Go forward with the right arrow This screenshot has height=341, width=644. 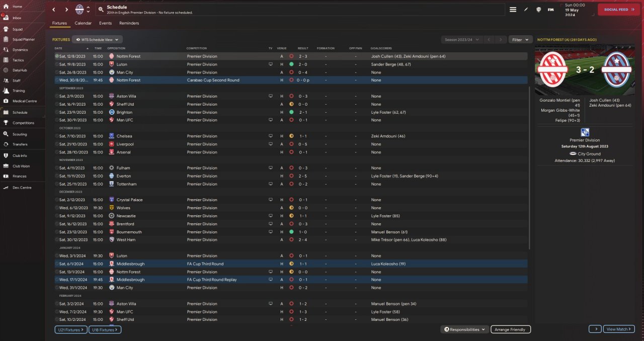66,10
